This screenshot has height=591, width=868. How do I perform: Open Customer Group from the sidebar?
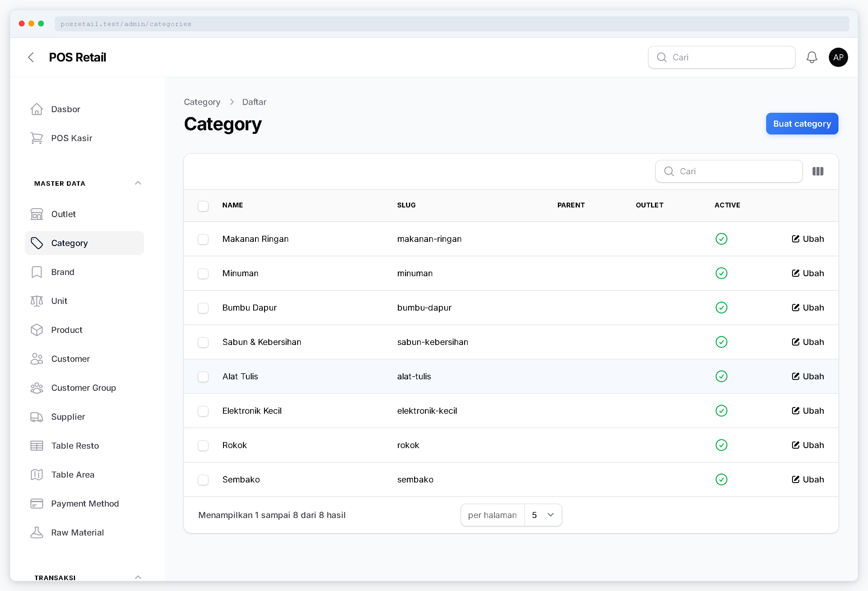84,388
